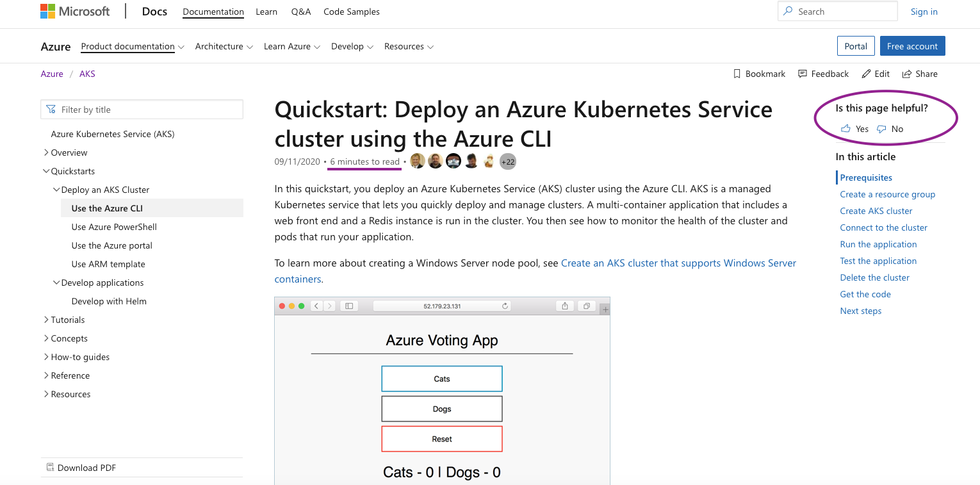
Task: Go to the Documentation tab
Action: coord(213,12)
